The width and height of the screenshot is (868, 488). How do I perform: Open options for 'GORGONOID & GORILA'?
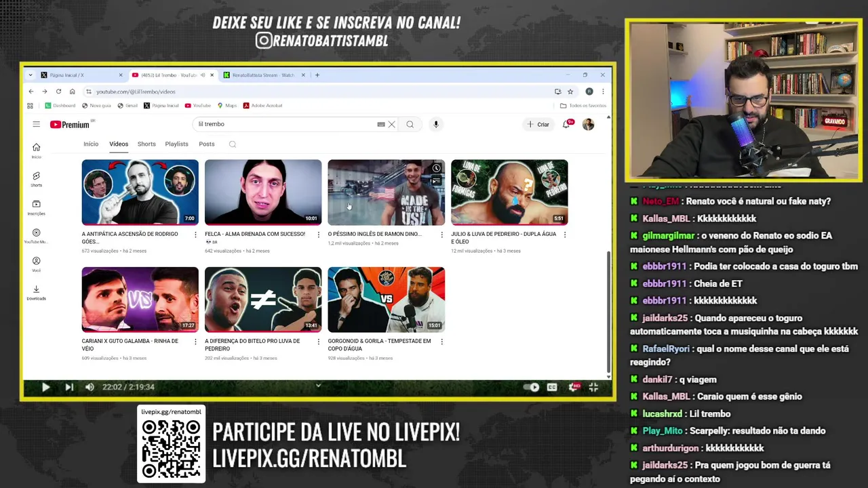tap(441, 342)
